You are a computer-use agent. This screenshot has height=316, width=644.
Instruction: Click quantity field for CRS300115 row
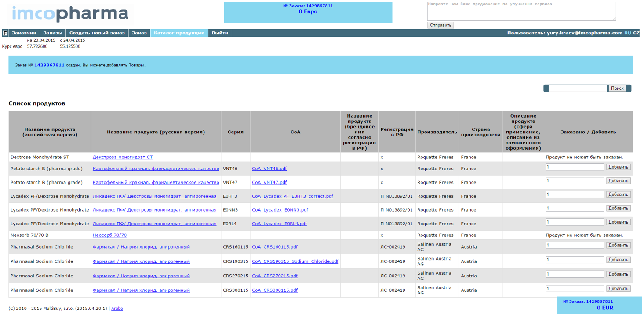click(x=575, y=289)
